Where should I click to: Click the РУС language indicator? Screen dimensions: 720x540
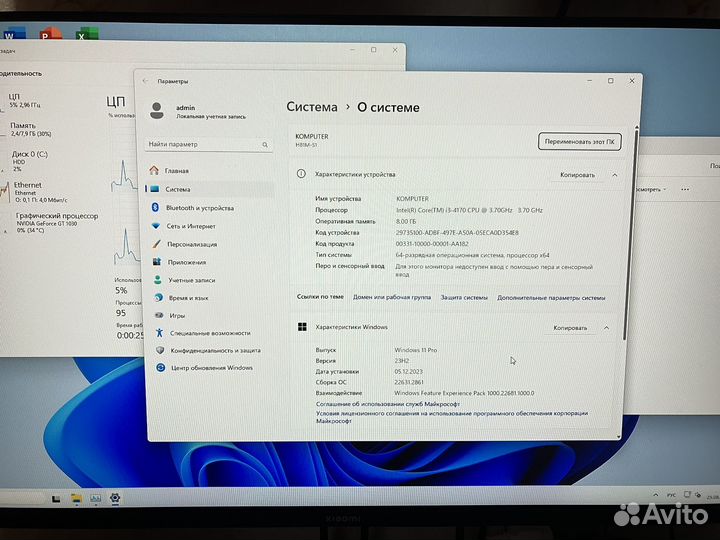pos(671,495)
